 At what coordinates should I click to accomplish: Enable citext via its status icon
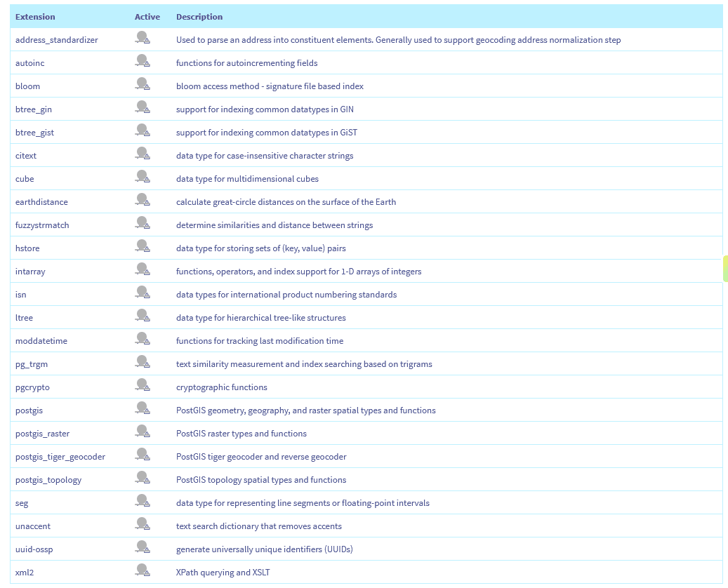pyautogui.click(x=143, y=154)
